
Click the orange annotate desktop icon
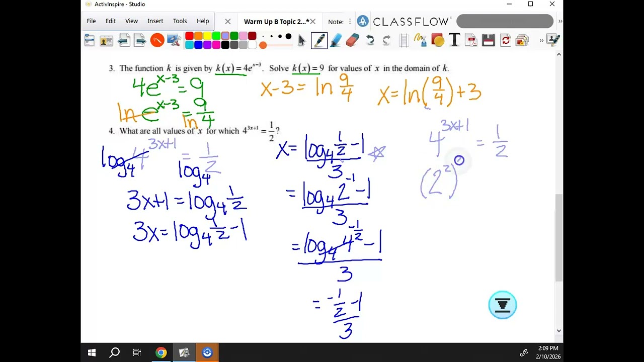pyautogui.click(x=157, y=40)
